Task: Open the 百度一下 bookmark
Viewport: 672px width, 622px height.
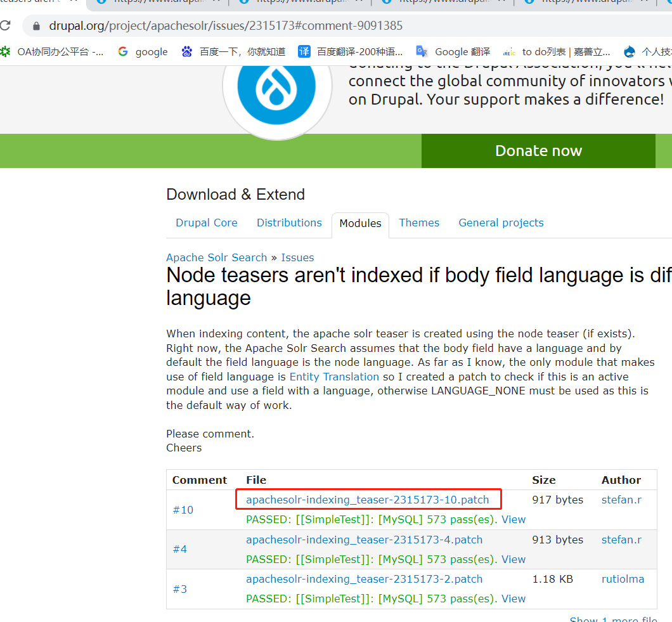Action: click(x=233, y=52)
